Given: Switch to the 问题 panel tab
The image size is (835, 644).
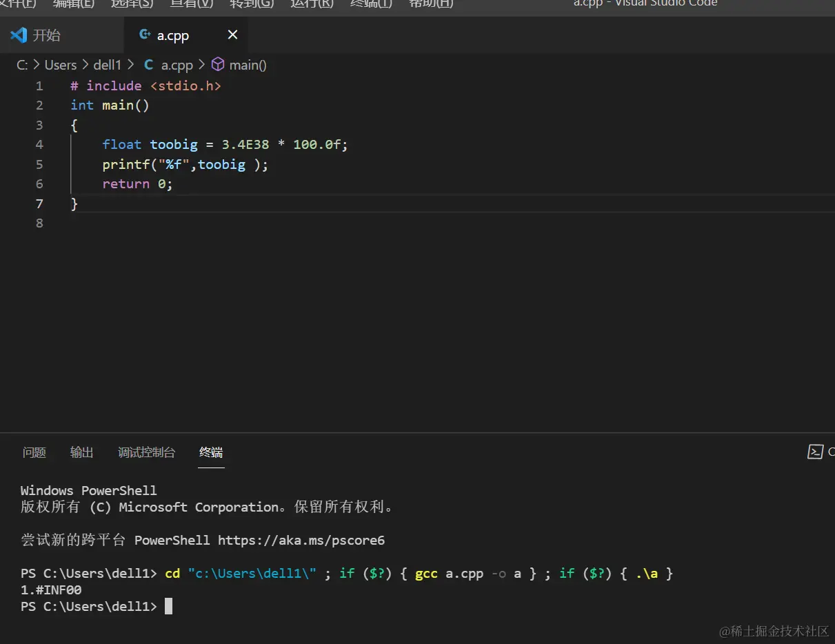Looking at the screenshot, I should (34, 452).
